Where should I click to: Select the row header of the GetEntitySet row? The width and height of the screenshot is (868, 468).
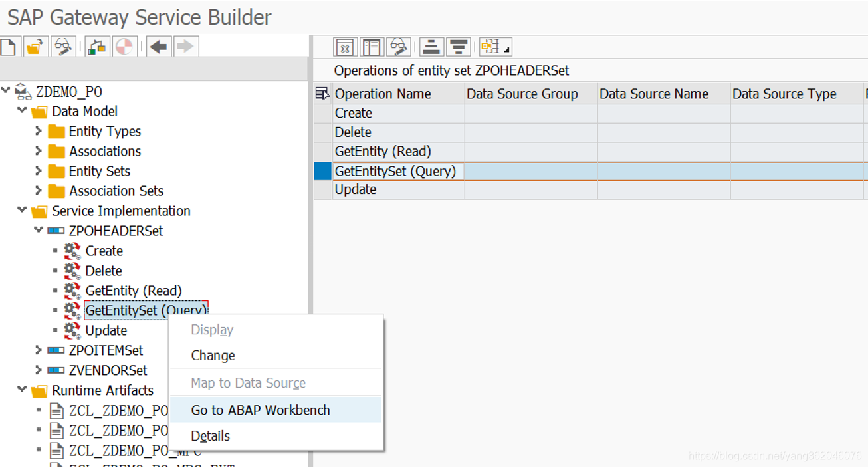(322, 171)
